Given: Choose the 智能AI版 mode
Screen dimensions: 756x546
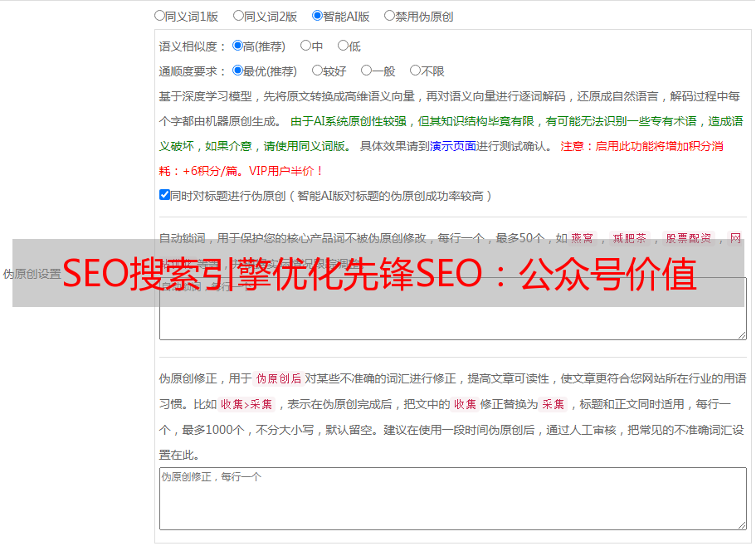Looking at the screenshot, I should 317,16.
